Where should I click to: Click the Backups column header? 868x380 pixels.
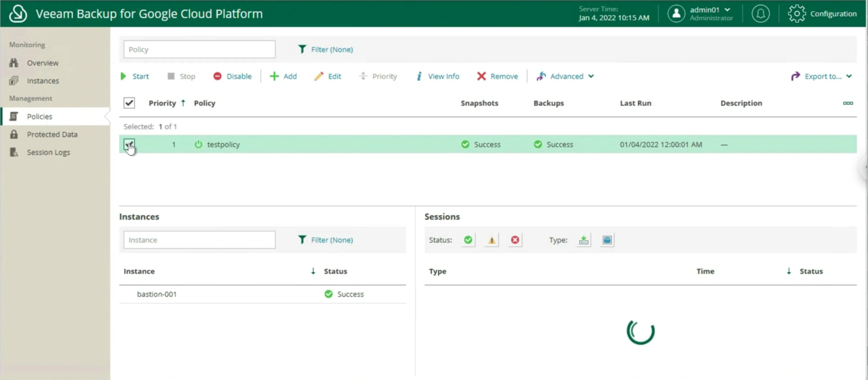[549, 103]
